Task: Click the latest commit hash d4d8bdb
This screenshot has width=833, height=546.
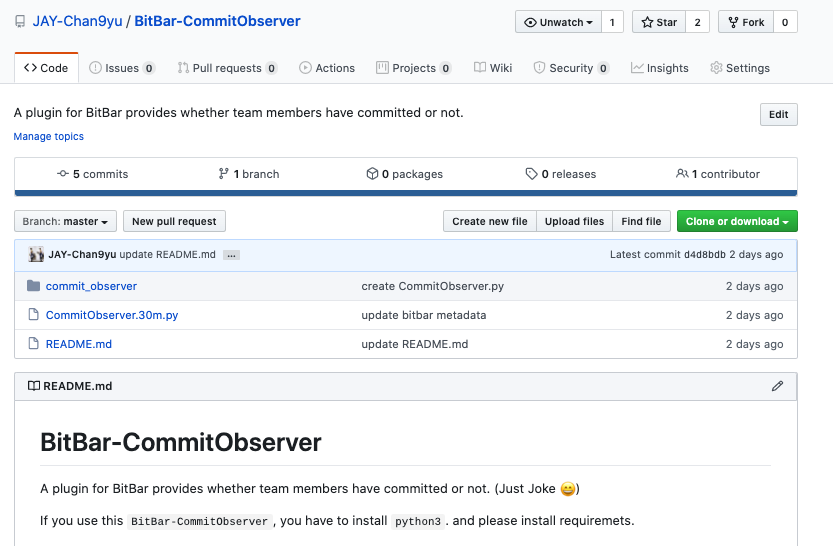Action: point(704,254)
